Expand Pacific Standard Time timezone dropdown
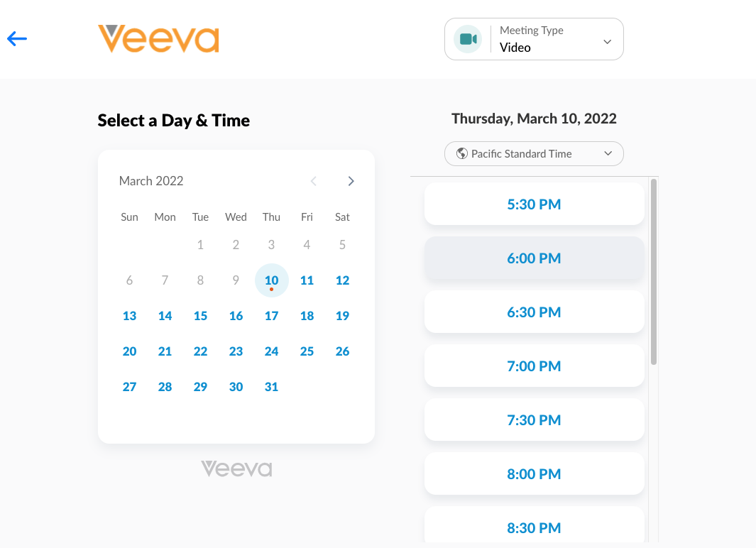 tap(607, 154)
